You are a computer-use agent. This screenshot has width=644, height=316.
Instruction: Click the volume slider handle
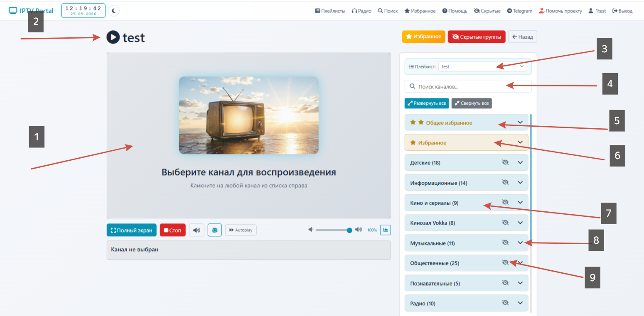349,230
